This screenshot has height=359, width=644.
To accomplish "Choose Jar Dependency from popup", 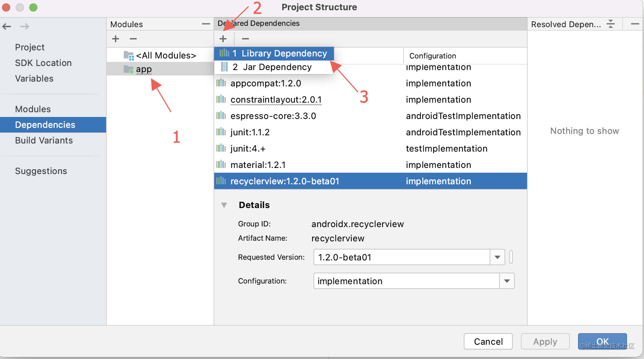I will [x=274, y=67].
